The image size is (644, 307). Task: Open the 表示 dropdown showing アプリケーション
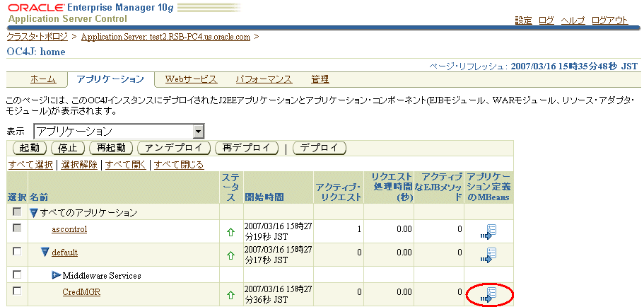pyautogui.click(x=119, y=132)
